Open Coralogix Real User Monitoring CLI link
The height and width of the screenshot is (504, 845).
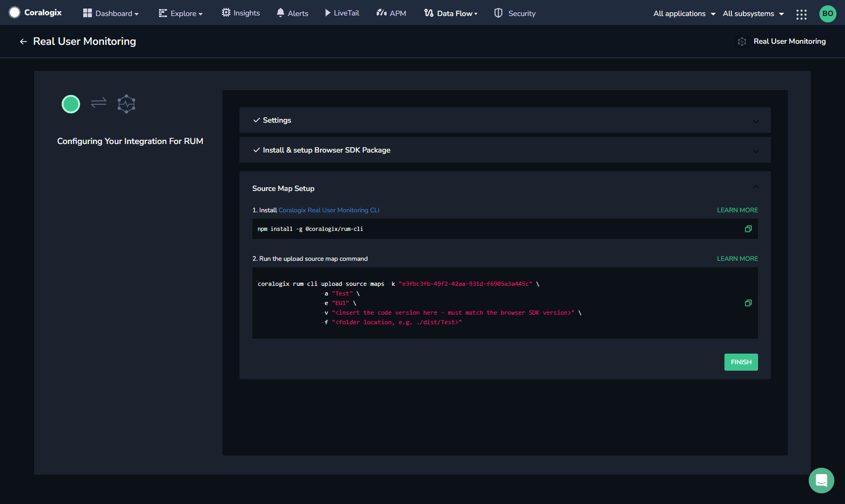coord(329,210)
